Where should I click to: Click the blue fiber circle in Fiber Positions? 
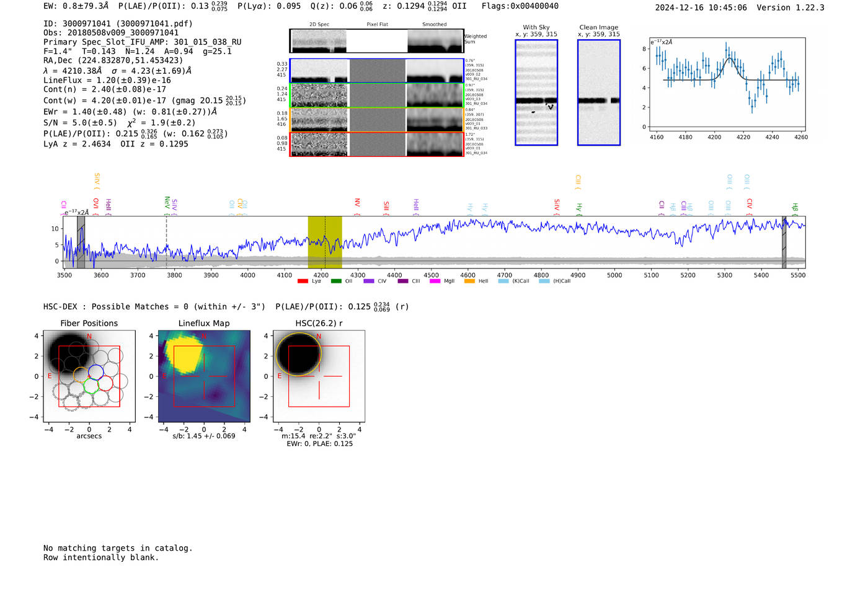pyautogui.click(x=95, y=373)
